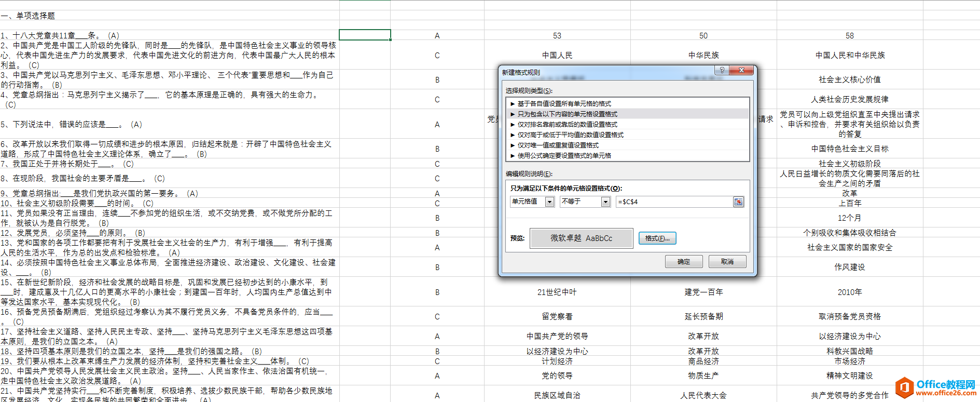Select the 市场经济 cell

(x=850, y=361)
